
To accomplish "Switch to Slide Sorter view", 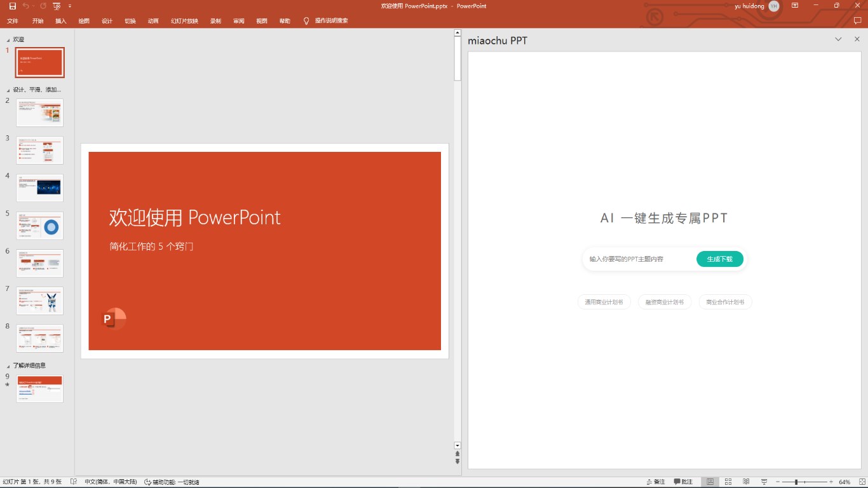I will [728, 482].
